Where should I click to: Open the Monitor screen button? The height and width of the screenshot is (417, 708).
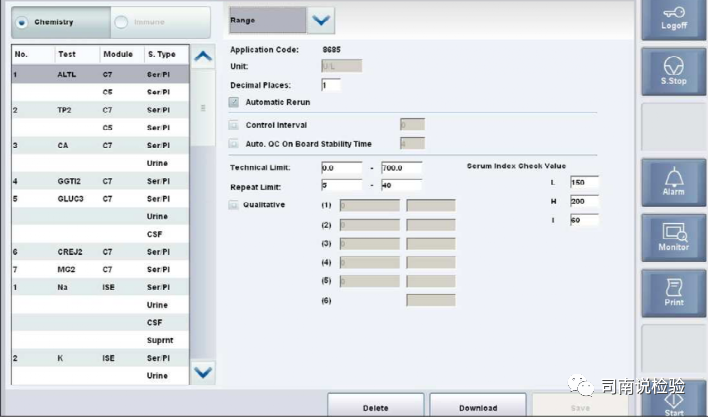(673, 238)
